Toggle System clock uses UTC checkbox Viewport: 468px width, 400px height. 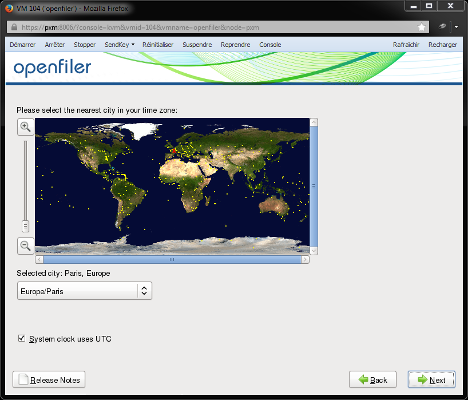(21, 339)
